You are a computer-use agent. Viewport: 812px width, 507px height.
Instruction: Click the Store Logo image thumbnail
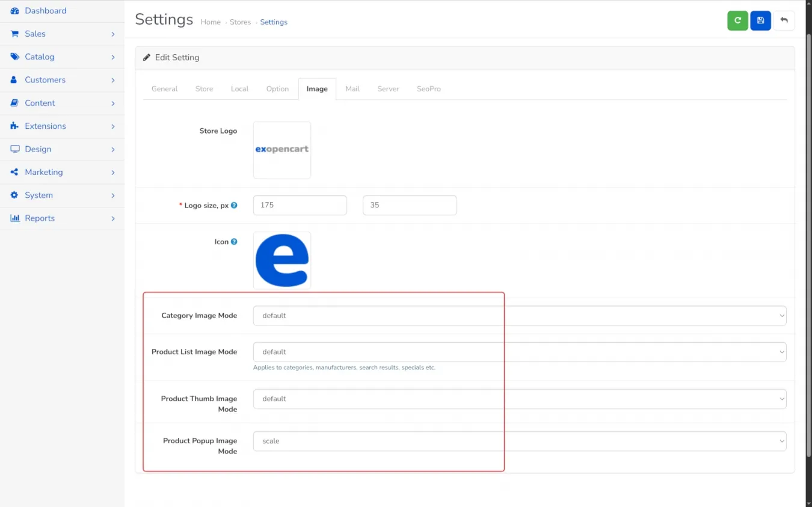(x=281, y=150)
